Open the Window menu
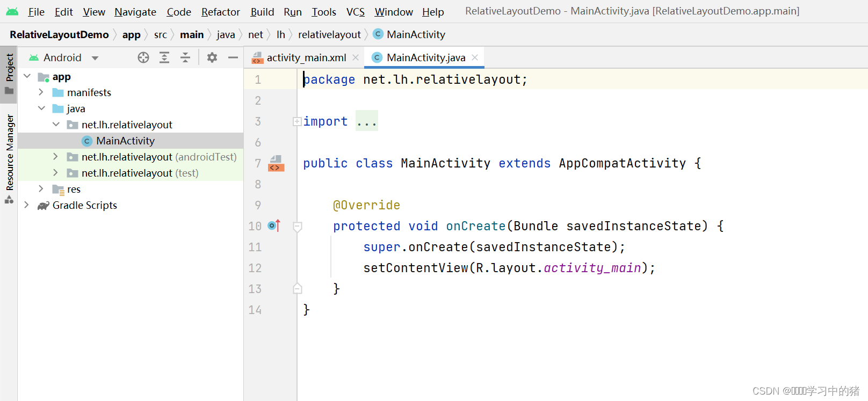The height and width of the screenshot is (401, 868). pyautogui.click(x=394, y=12)
